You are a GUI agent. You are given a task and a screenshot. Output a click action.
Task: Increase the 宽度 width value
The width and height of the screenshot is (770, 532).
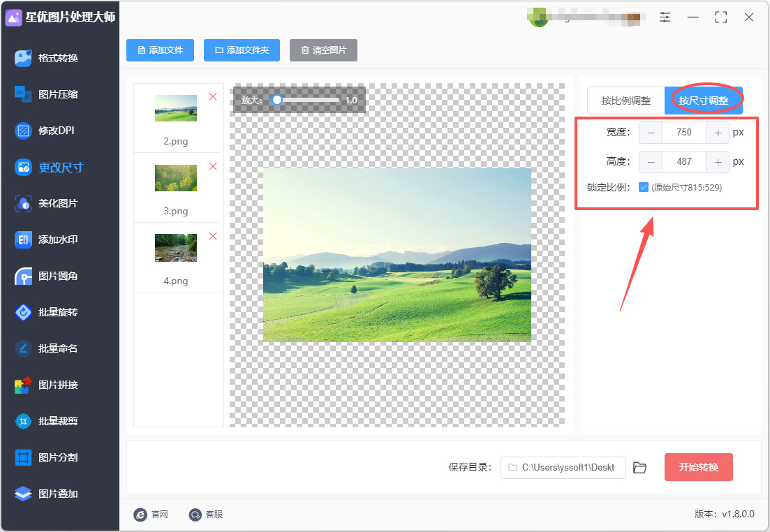click(x=718, y=133)
